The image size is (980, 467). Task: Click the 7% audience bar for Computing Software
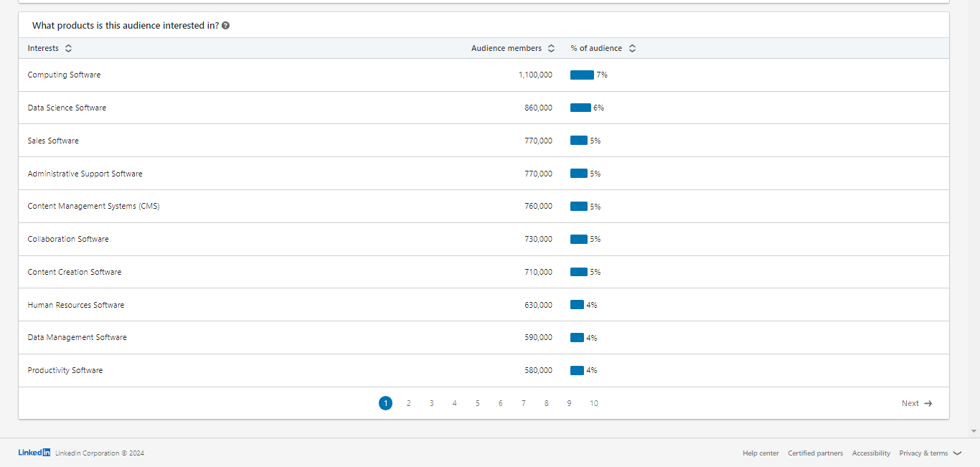[x=582, y=75]
